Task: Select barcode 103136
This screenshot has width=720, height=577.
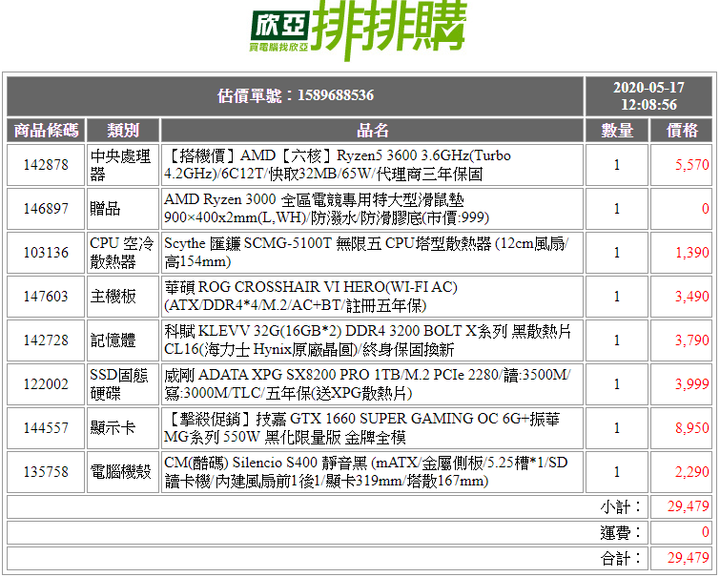Action: [46, 252]
